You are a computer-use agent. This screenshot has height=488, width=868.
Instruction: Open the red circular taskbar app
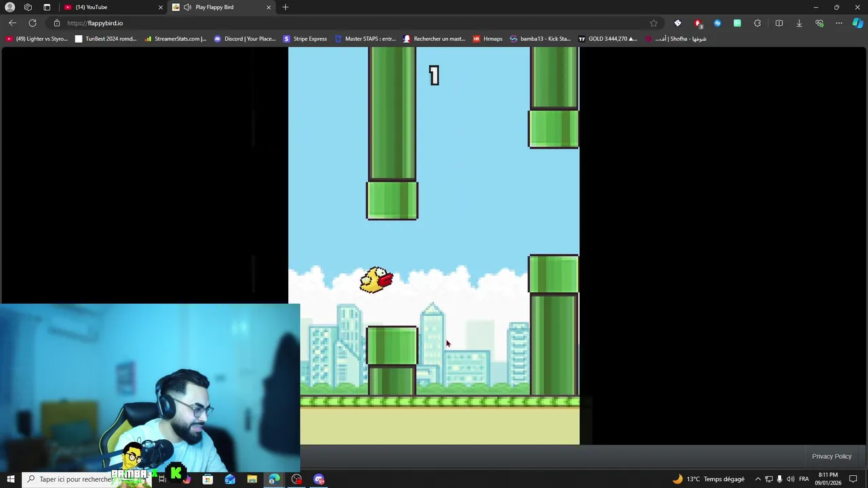[x=296, y=479]
